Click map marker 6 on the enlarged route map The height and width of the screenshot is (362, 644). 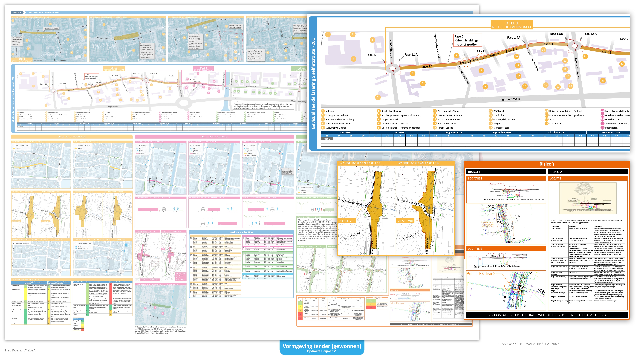click(x=413, y=73)
